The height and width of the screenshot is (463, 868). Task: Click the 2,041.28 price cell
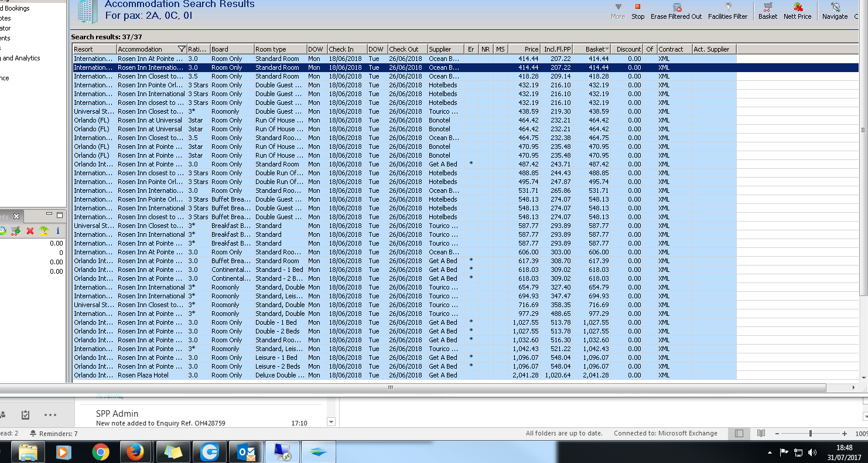[x=524, y=375]
